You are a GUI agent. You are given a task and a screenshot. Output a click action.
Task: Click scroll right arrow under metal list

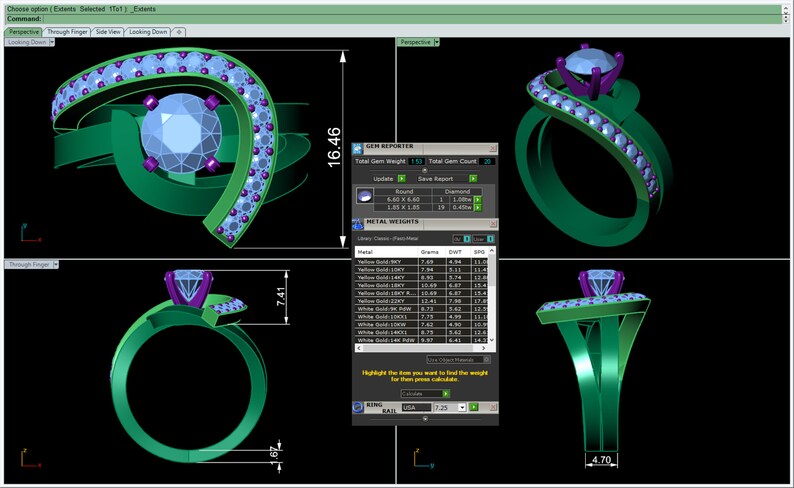(484, 348)
